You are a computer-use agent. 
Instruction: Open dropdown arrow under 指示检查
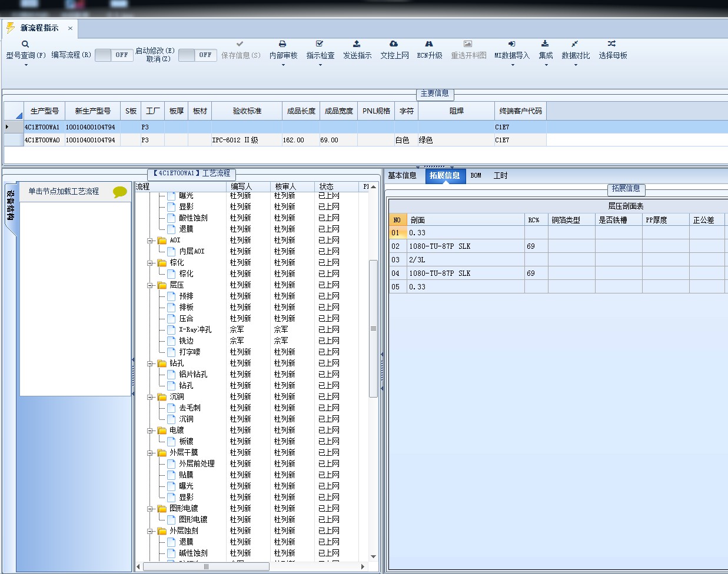coord(320,65)
